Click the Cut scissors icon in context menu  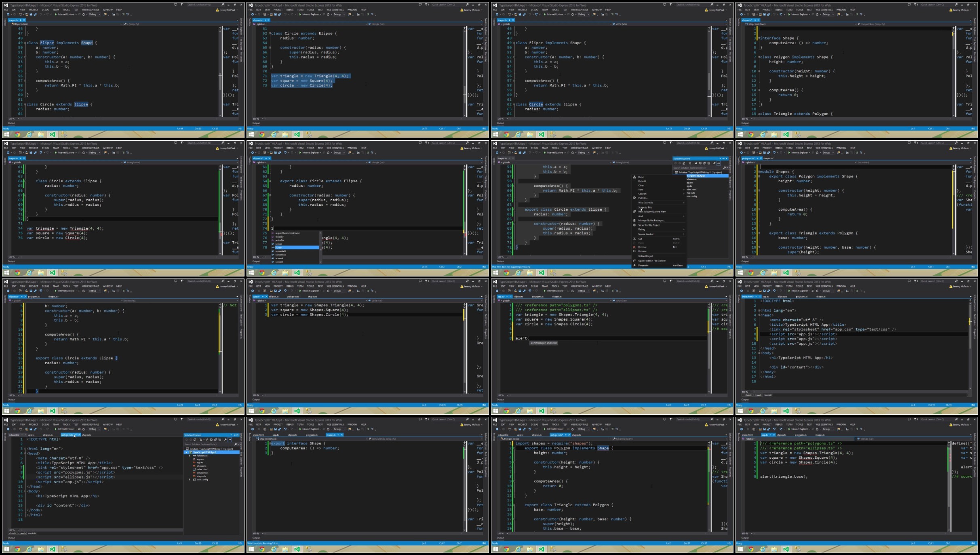click(634, 239)
